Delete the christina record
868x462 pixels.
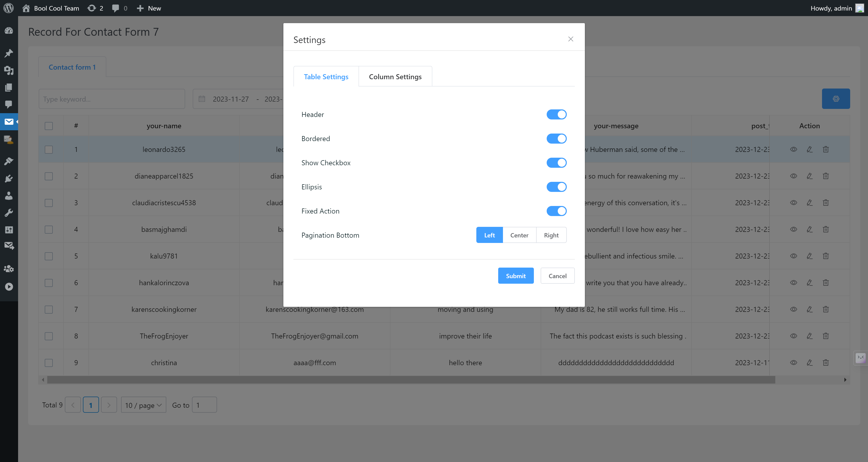click(x=826, y=362)
